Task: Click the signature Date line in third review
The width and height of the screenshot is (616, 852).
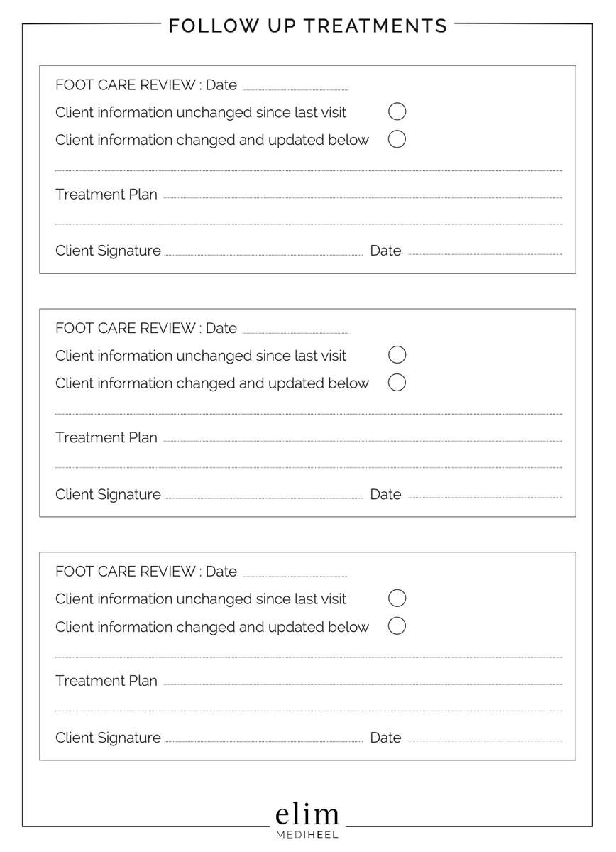Action: [485, 740]
